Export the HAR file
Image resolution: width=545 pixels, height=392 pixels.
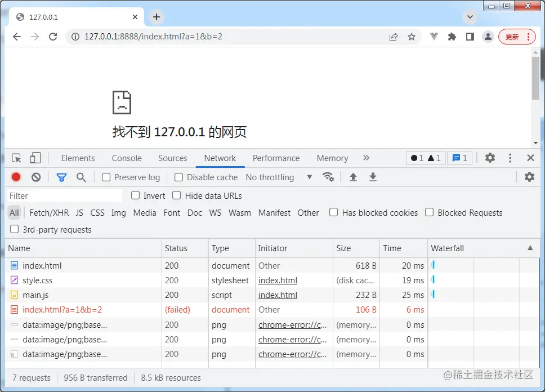point(373,177)
